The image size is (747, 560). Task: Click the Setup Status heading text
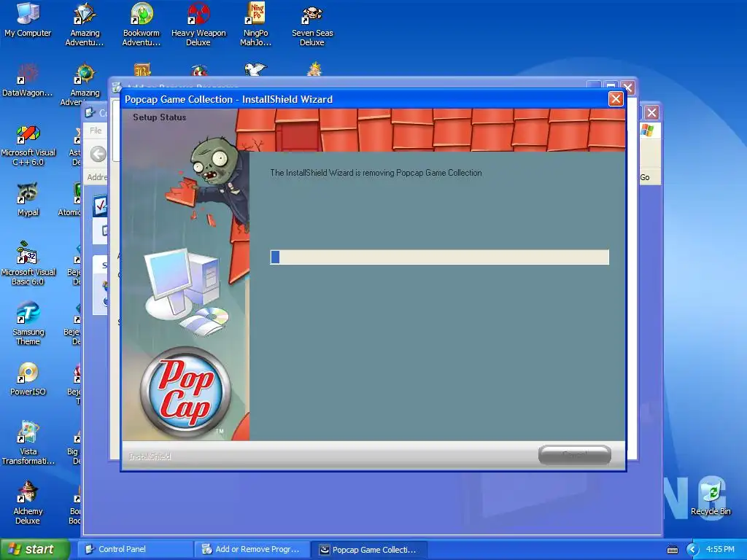pos(159,117)
